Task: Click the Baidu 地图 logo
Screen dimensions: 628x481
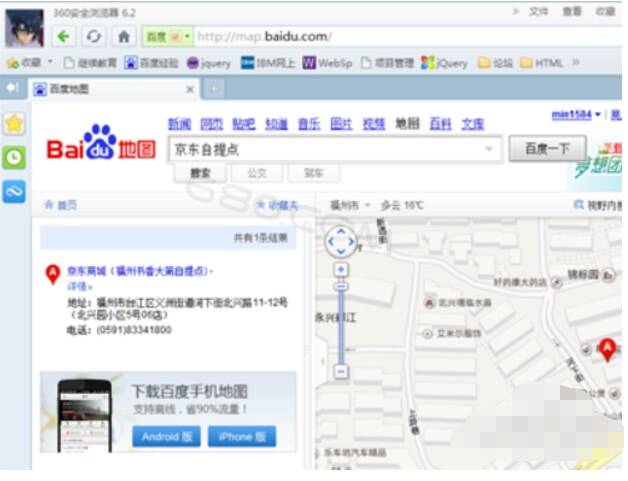Action: pyautogui.click(x=101, y=142)
